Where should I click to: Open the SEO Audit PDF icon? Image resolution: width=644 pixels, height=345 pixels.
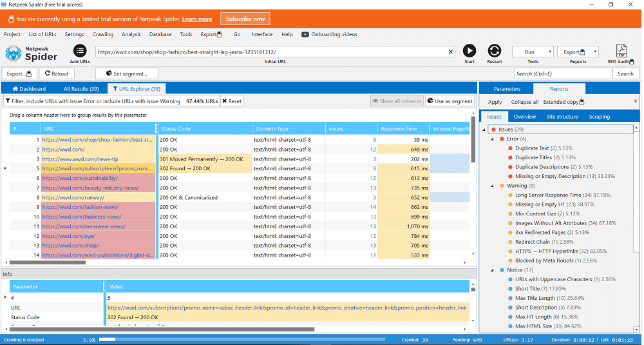621,50
